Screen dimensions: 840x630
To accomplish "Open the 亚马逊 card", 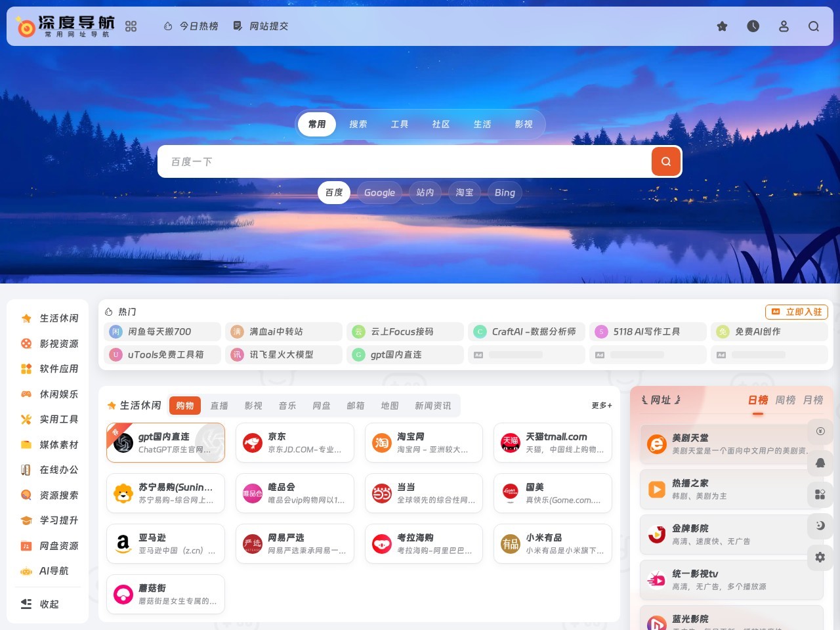I will [x=165, y=544].
